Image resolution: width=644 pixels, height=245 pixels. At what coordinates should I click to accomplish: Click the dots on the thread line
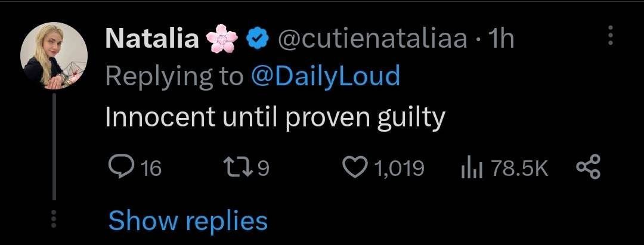pyautogui.click(x=54, y=218)
